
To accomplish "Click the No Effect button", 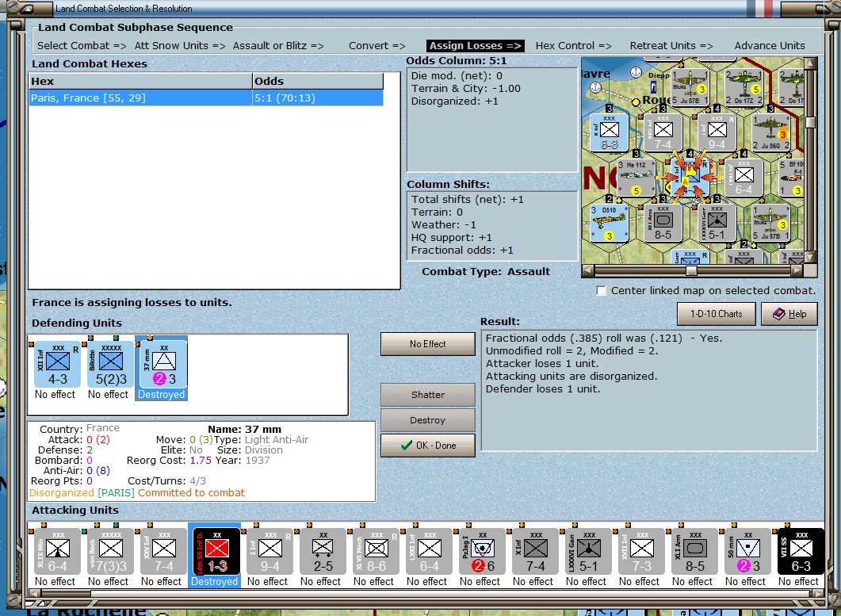I will point(427,344).
